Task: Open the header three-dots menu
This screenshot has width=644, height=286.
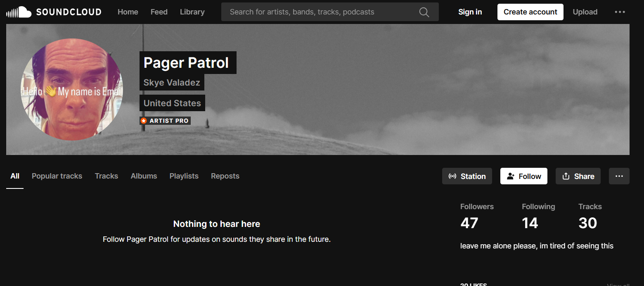Action: (x=620, y=12)
